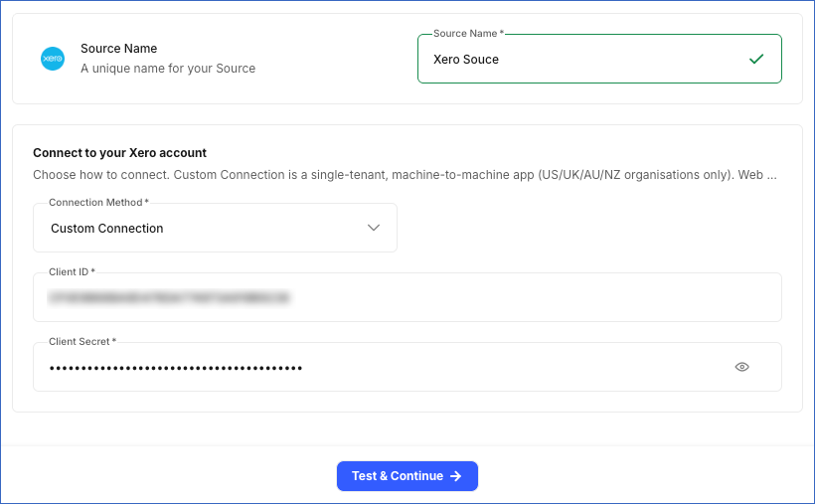Reveal the Client Secret with eye icon
Image resolution: width=815 pixels, height=504 pixels.
pos(741,367)
